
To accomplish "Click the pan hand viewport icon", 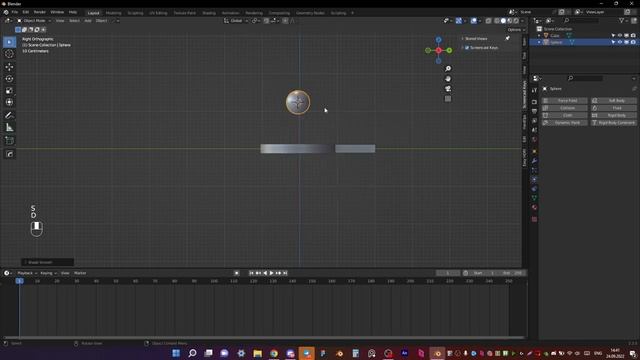I will [x=448, y=79].
